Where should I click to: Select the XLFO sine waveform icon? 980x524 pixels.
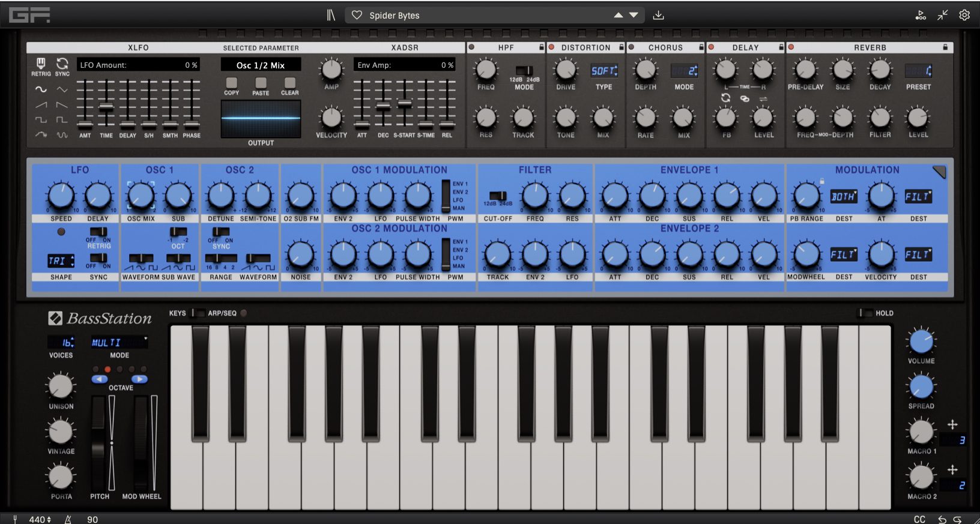[41, 89]
